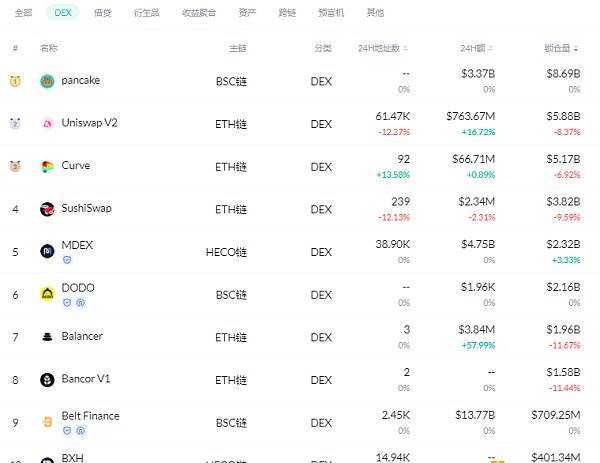Viewport: 600px width, 463px height.
Task: Click the Curve rainbow logo icon
Action: (47, 166)
